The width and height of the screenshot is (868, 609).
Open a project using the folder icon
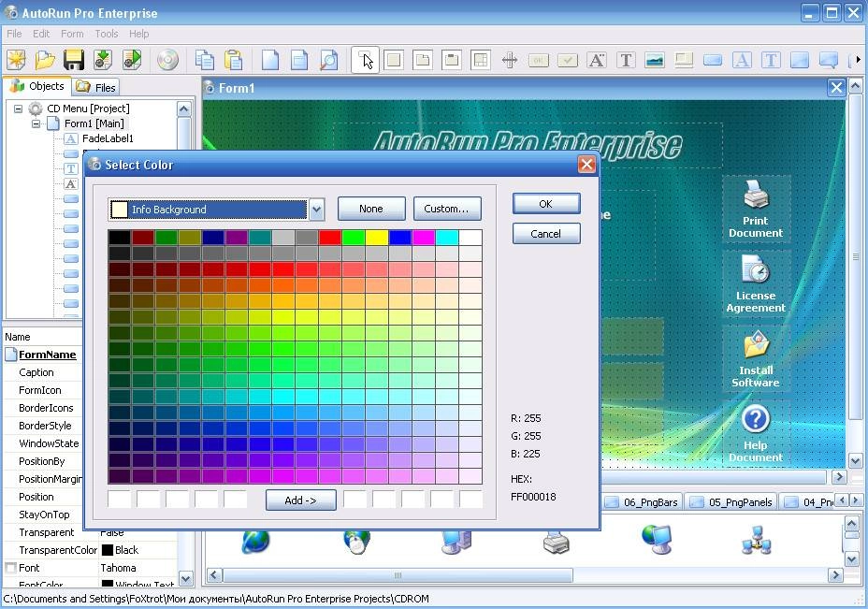[x=45, y=60]
